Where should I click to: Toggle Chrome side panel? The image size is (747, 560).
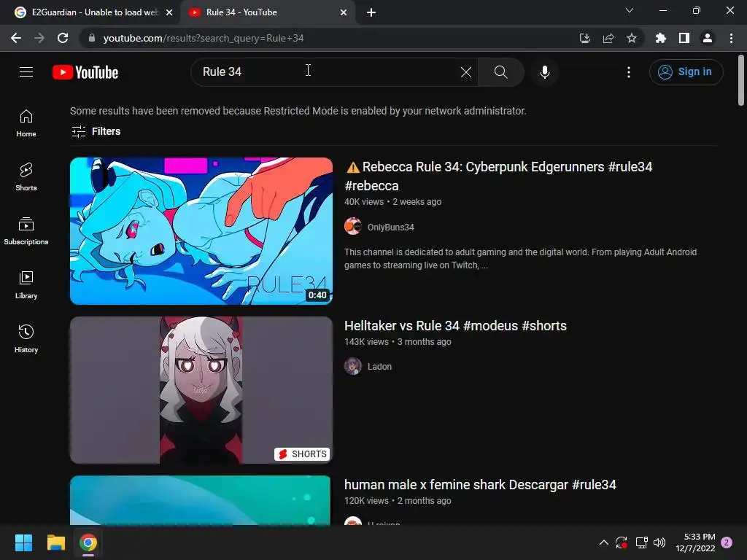(684, 38)
